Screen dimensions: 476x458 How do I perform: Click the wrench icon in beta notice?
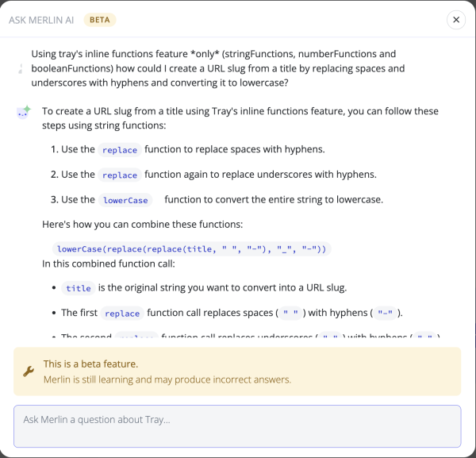click(29, 371)
